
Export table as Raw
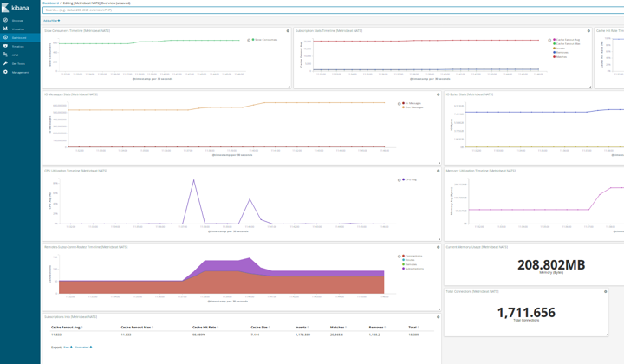point(68,348)
